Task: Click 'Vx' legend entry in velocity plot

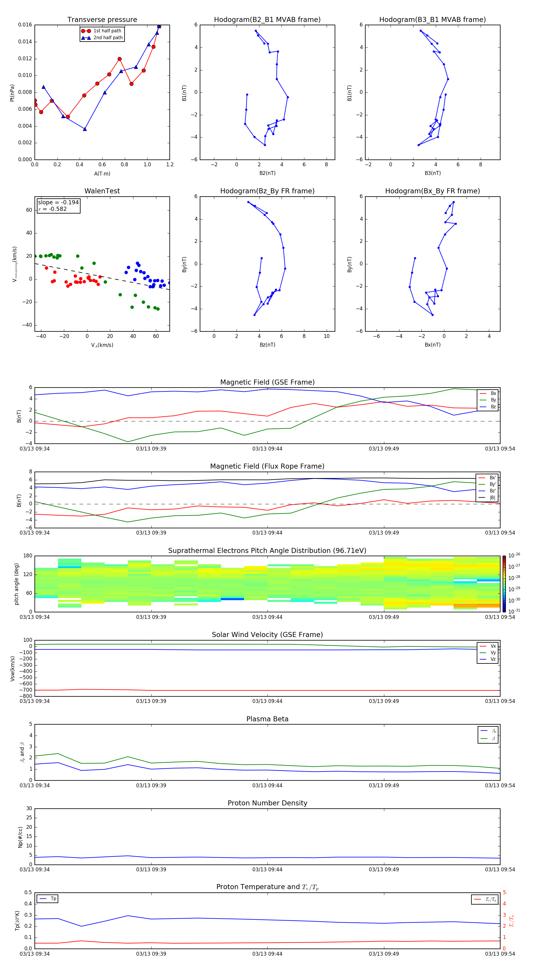Action: click(488, 646)
